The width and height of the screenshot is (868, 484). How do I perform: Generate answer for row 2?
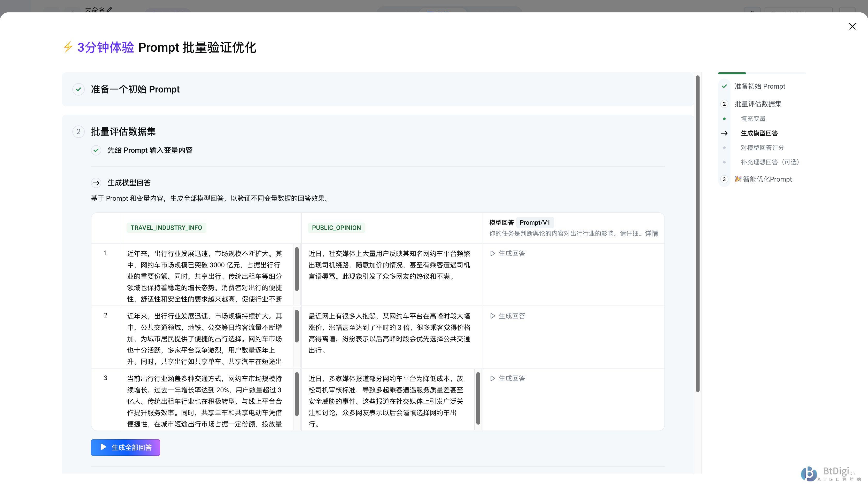point(507,316)
